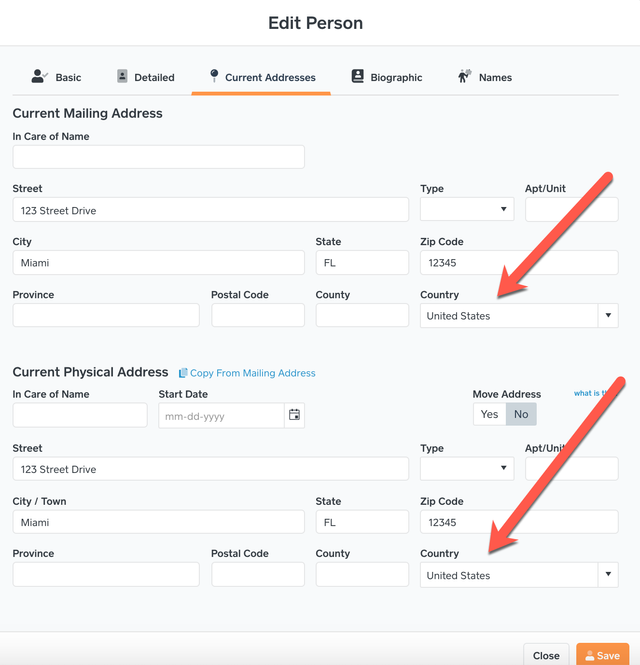Click the Save button

[x=602, y=655]
